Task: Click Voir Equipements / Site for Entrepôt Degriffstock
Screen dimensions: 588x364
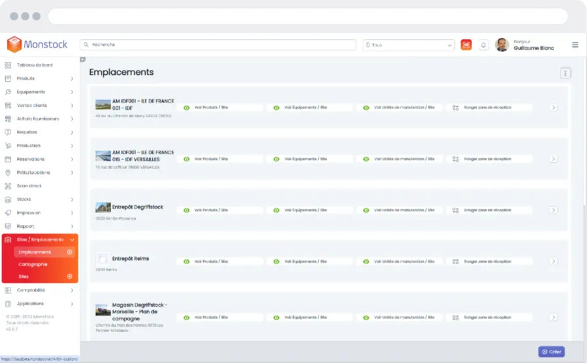Action: coord(310,210)
